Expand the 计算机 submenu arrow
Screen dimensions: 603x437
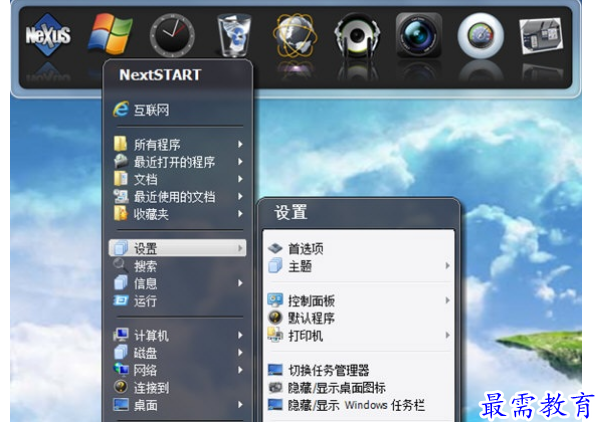(240, 335)
